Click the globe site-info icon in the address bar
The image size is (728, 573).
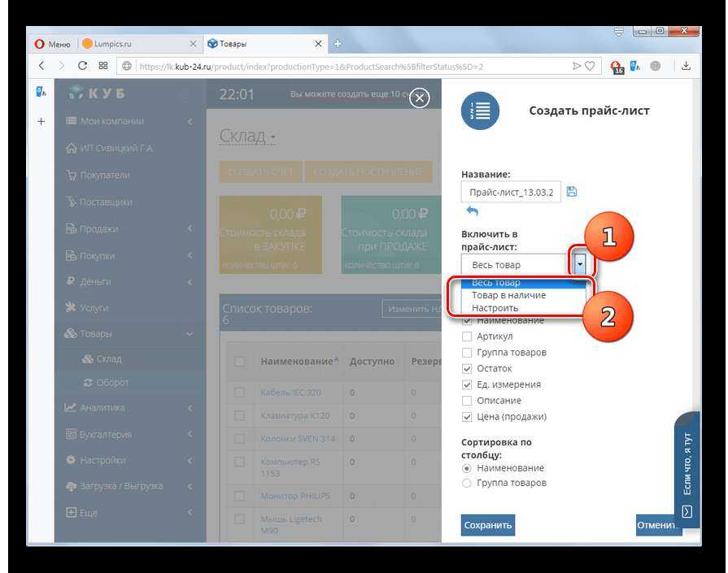126,67
